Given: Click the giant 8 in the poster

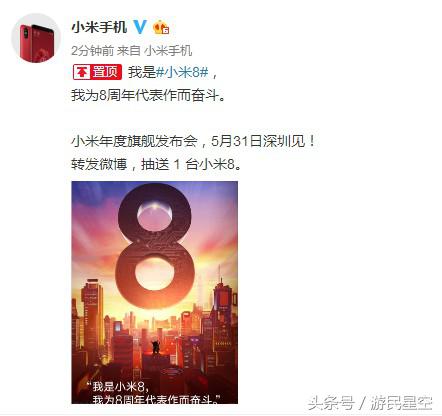Looking at the screenshot, I should pyautogui.click(x=155, y=246).
